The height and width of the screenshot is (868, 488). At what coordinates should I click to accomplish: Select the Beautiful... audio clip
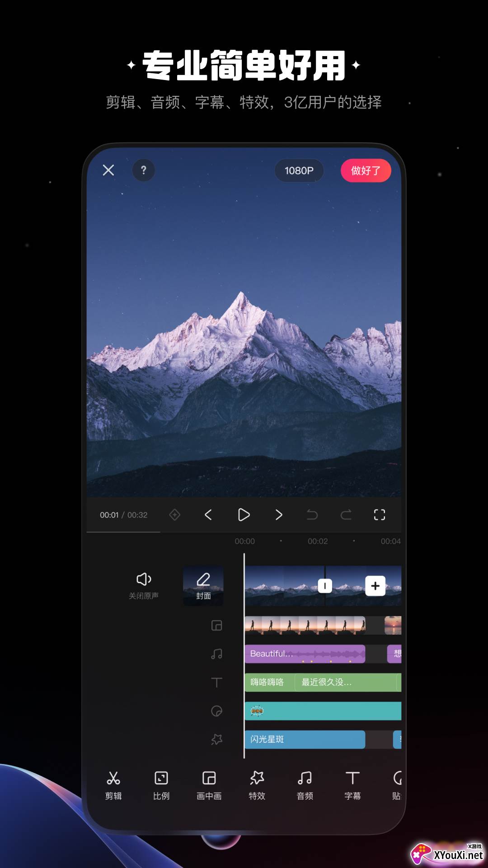[305, 654]
